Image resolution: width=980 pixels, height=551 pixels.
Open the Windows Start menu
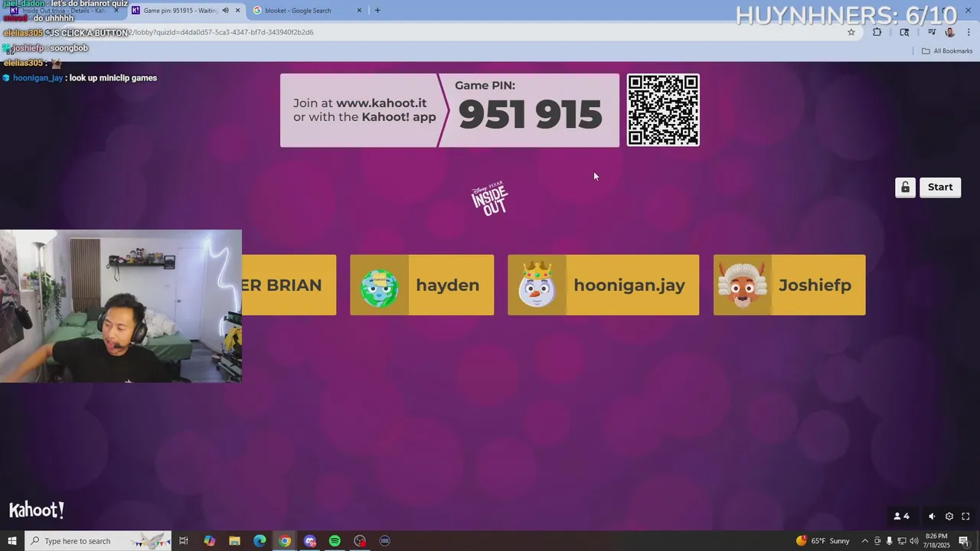(x=12, y=541)
